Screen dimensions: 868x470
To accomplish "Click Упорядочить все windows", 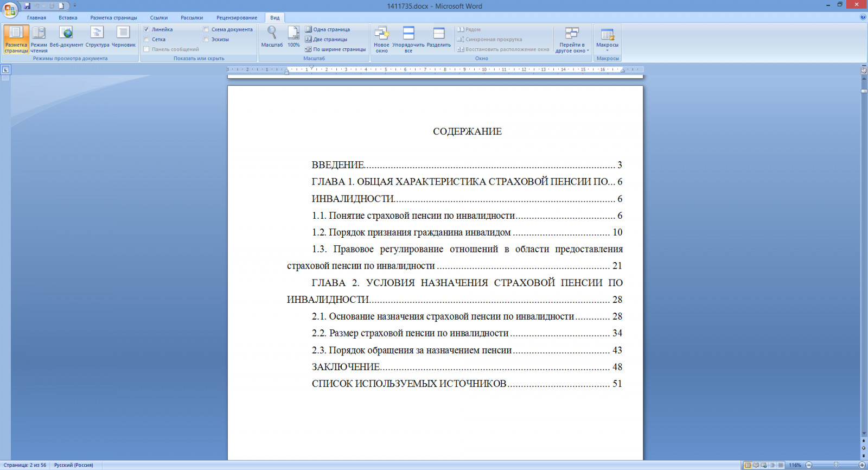I will (409, 39).
